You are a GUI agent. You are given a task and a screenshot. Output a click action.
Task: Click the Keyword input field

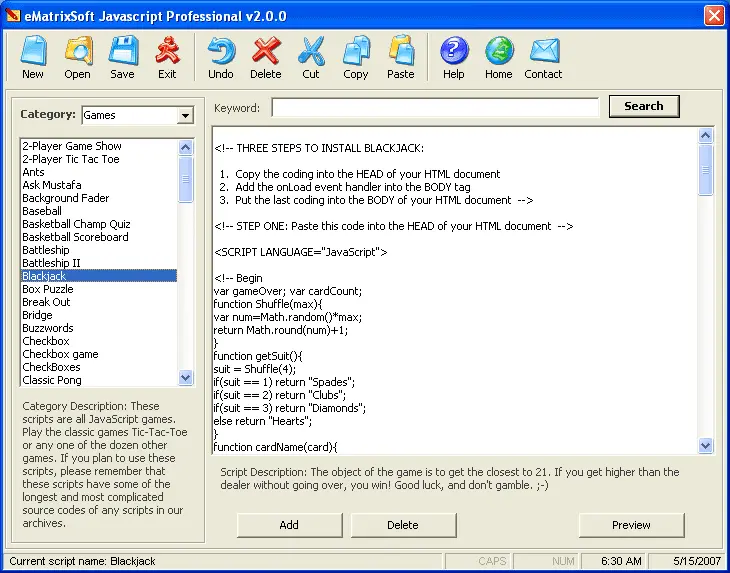435,107
